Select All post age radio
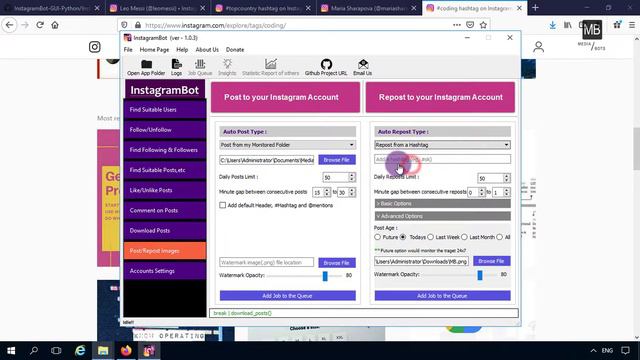This screenshot has height=360, width=640. pyautogui.click(x=500, y=237)
